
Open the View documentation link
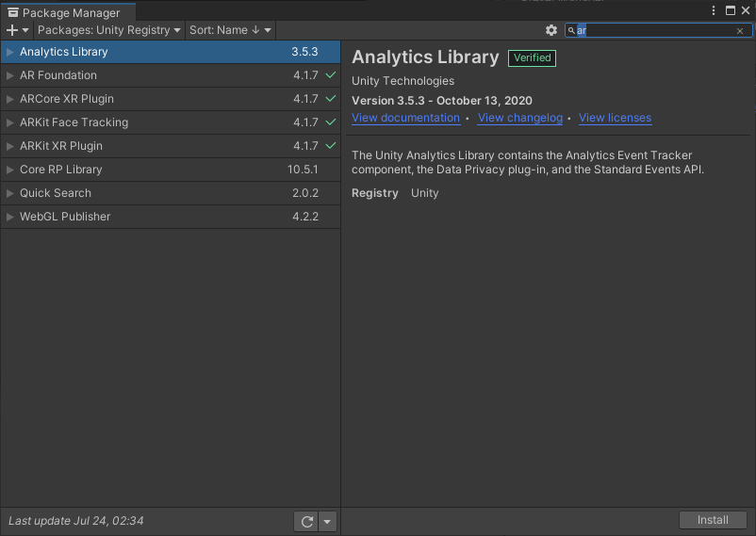click(x=405, y=118)
